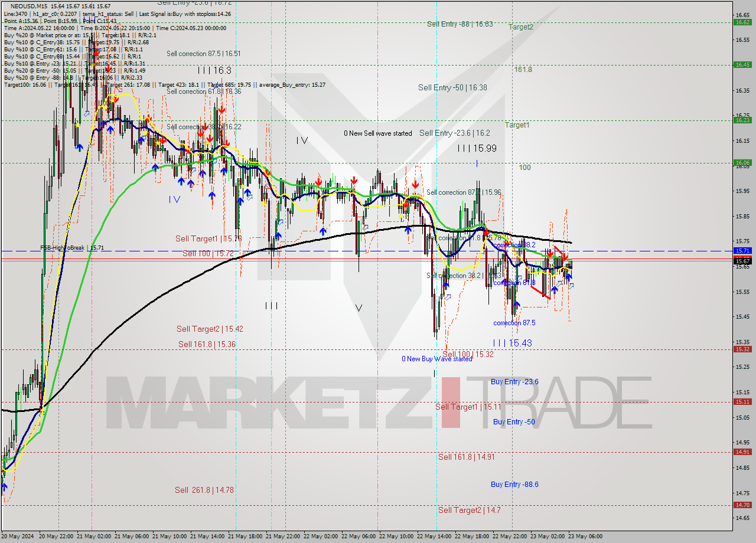Click 'Sell 100 | 15.72' label
756x543 pixels.
point(208,253)
